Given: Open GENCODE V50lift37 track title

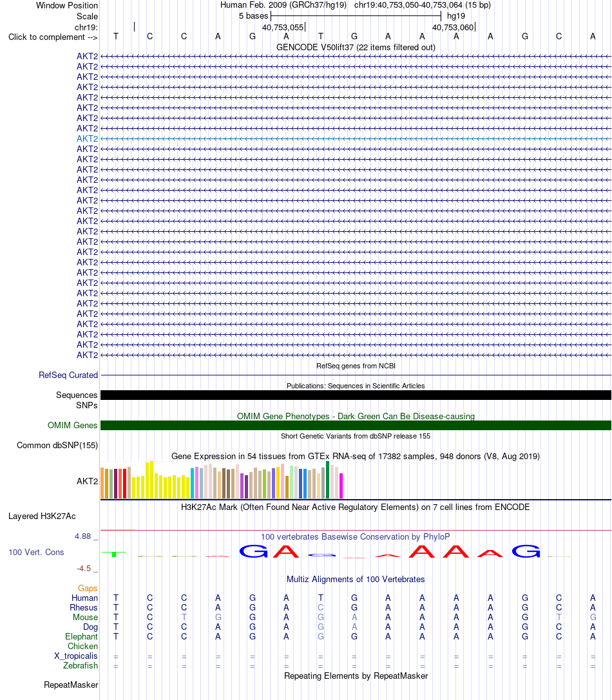Looking at the screenshot, I should [356, 47].
